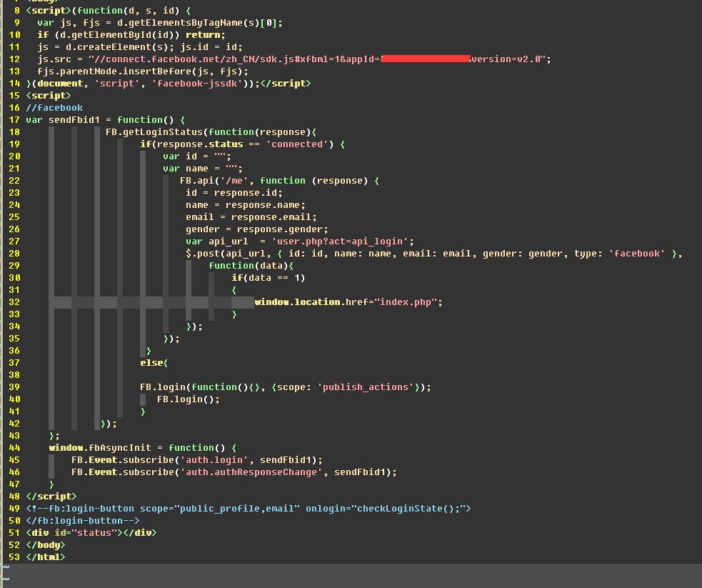Click the connect.facebook.net URL string
Screen dimensions: 702x588
tap(319, 59)
